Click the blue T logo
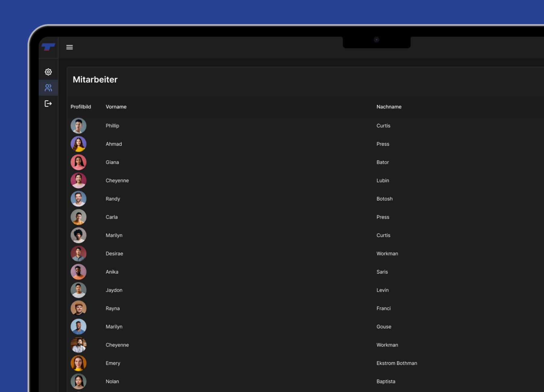The width and height of the screenshot is (544, 392). click(x=48, y=47)
